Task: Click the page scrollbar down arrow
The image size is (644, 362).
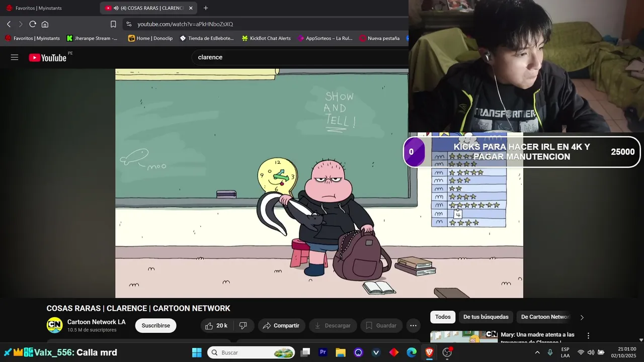Action: tap(640, 340)
